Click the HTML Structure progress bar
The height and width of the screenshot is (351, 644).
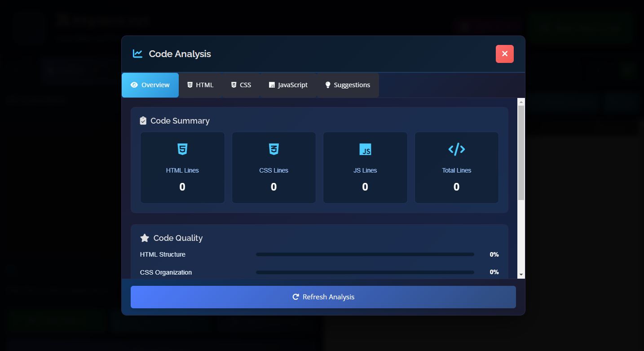point(365,254)
